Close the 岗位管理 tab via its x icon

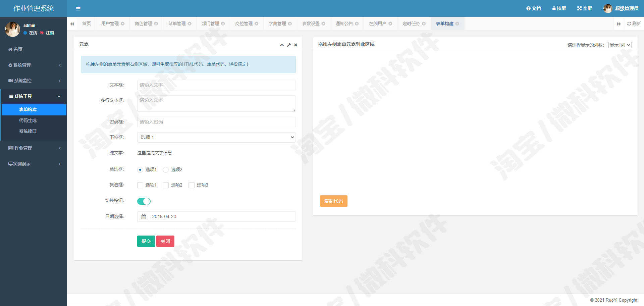click(257, 23)
